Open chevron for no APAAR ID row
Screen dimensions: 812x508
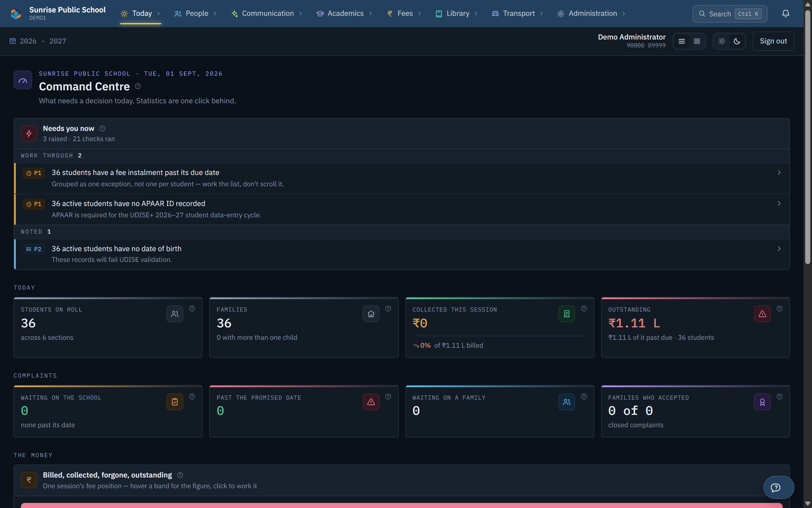pos(779,203)
